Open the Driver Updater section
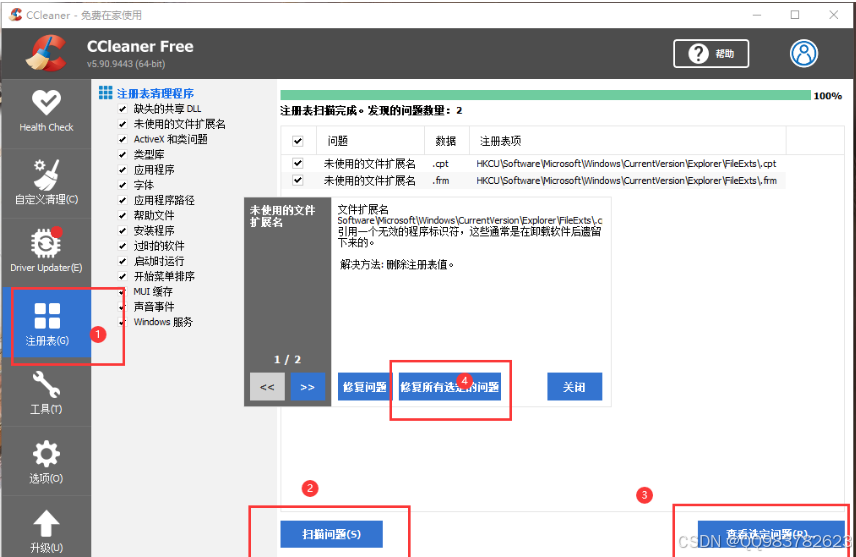 pos(46,251)
